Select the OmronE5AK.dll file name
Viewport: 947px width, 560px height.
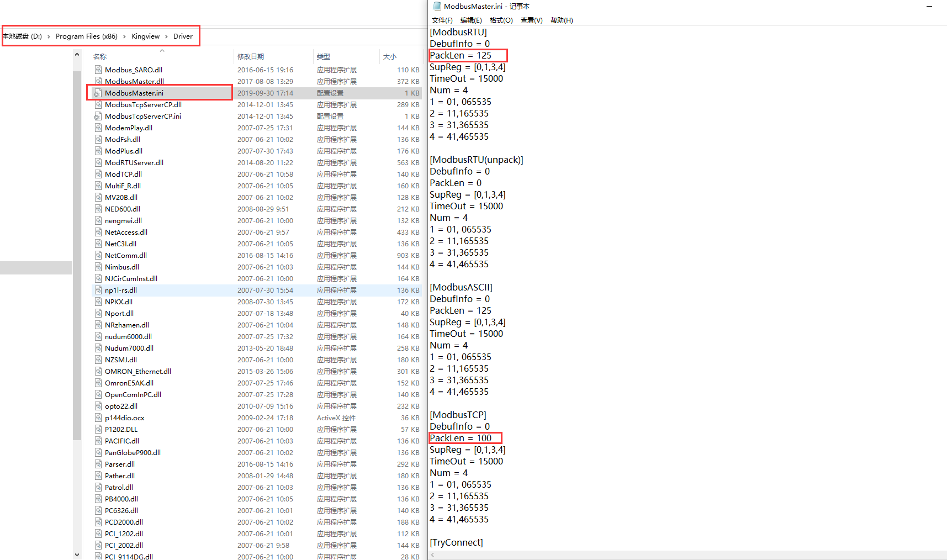(129, 383)
